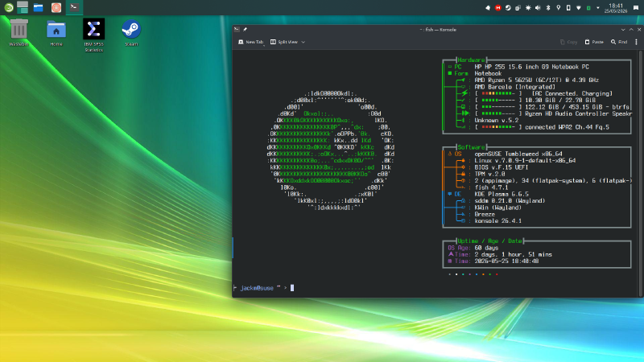
Task: Open clipboard tray icon
Action: 518,8
